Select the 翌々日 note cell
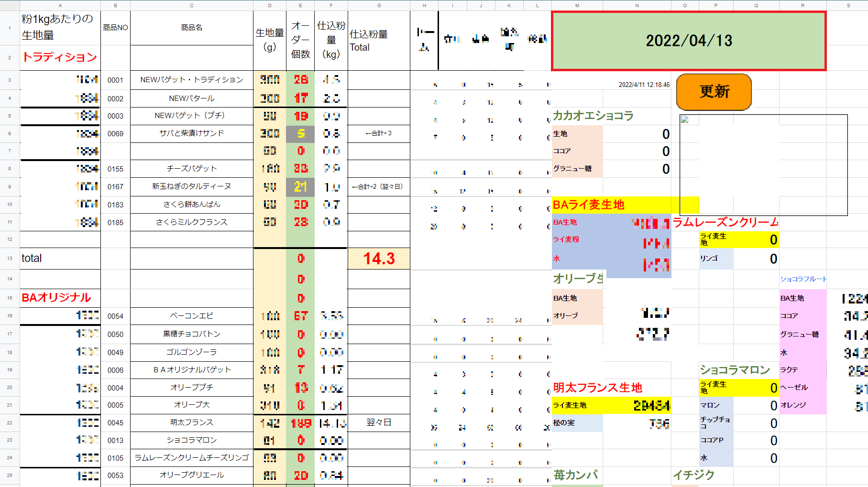Screen dimensions: 868x487 tap(379, 422)
